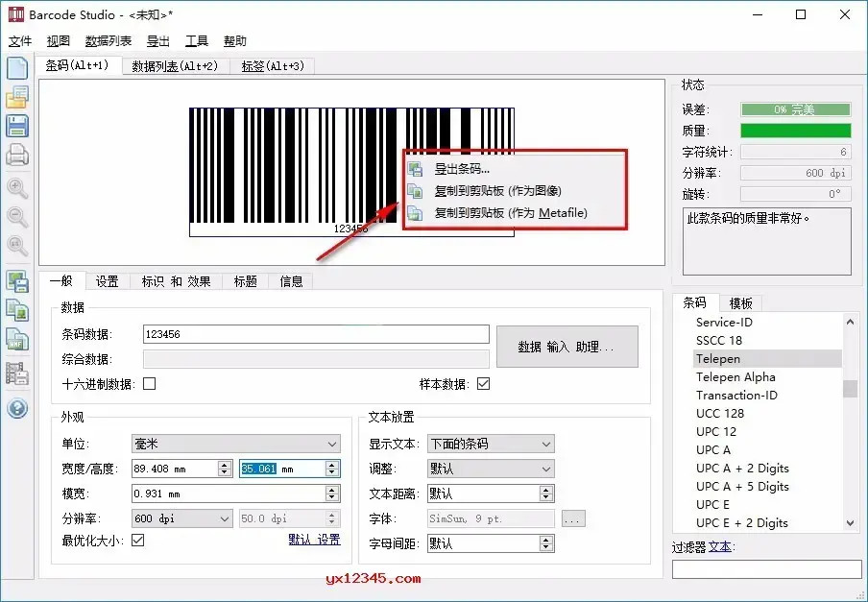Viewport: 868px width, 602px height.
Task: Toggle 最优化大小 checkbox
Action: [138, 540]
